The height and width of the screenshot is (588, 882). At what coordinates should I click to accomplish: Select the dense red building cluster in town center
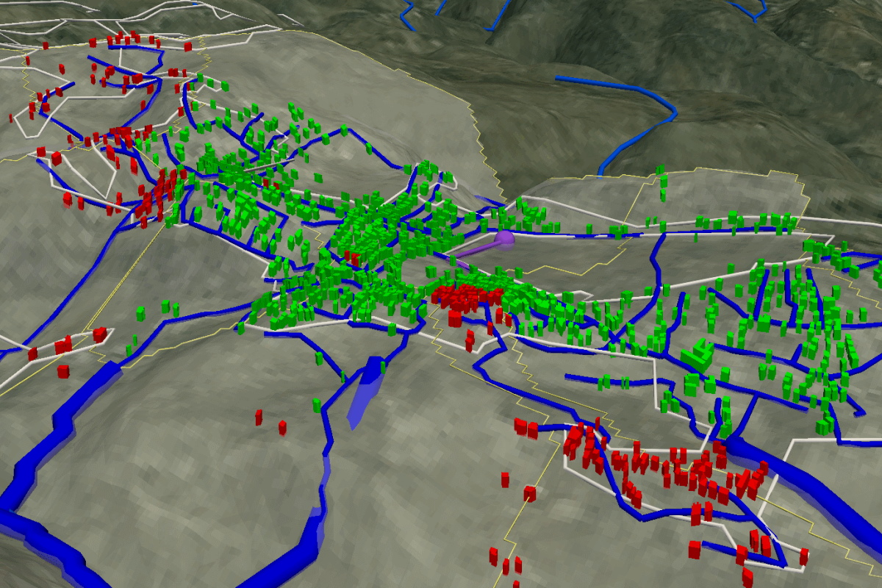click(x=467, y=295)
